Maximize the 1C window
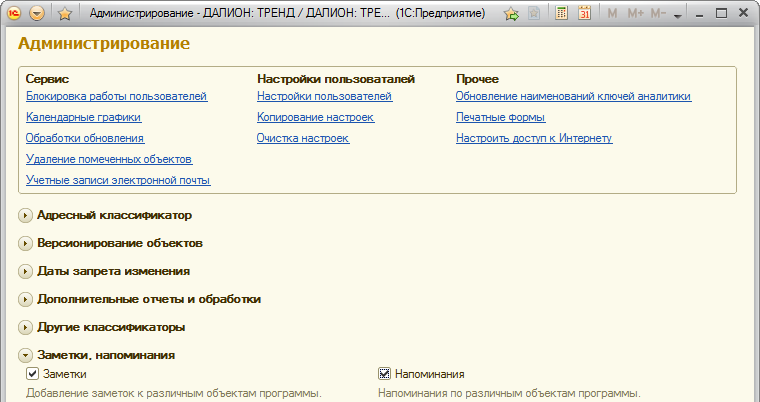 point(721,14)
